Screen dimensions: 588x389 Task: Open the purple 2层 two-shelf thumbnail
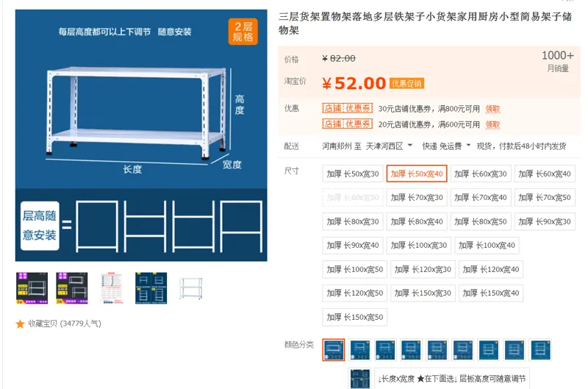pyautogui.click(x=71, y=288)
